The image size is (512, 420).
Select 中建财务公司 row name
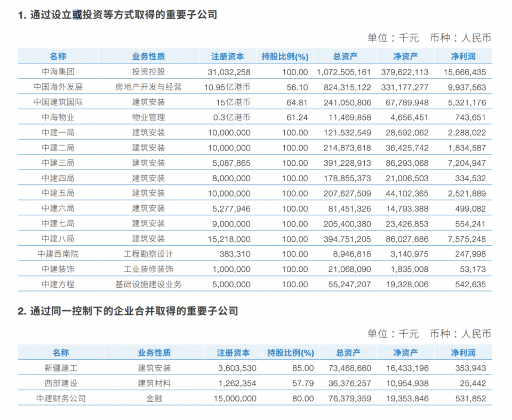pos(61,399)
